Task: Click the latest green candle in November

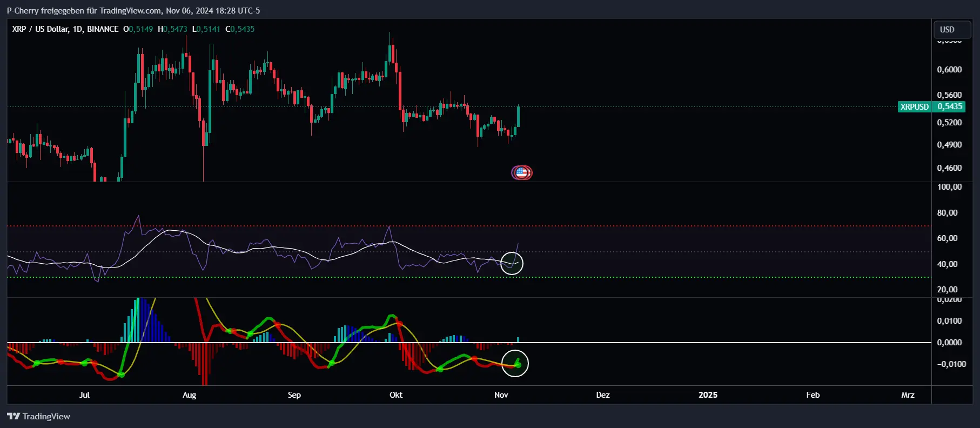Action: (518, 116)
